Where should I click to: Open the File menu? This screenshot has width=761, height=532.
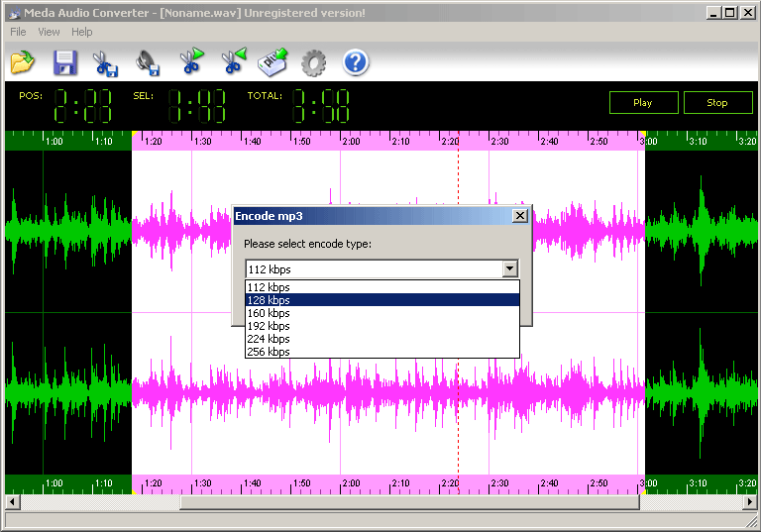[18, 32]
